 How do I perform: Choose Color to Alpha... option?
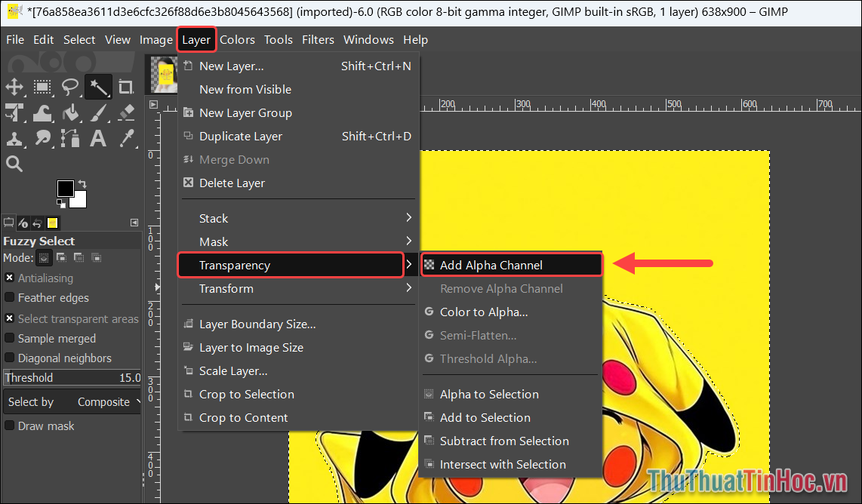(x=510, y=312)
